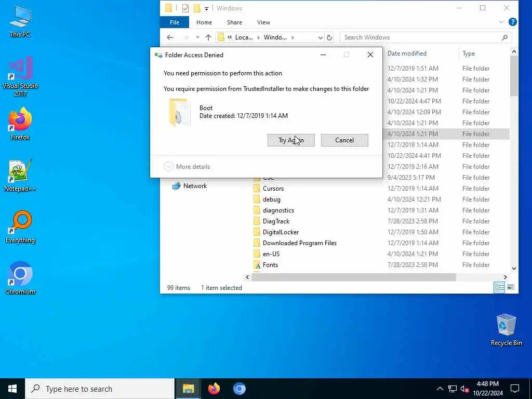
Task: Click the Windows Start button
Action: tap(12, 389)
